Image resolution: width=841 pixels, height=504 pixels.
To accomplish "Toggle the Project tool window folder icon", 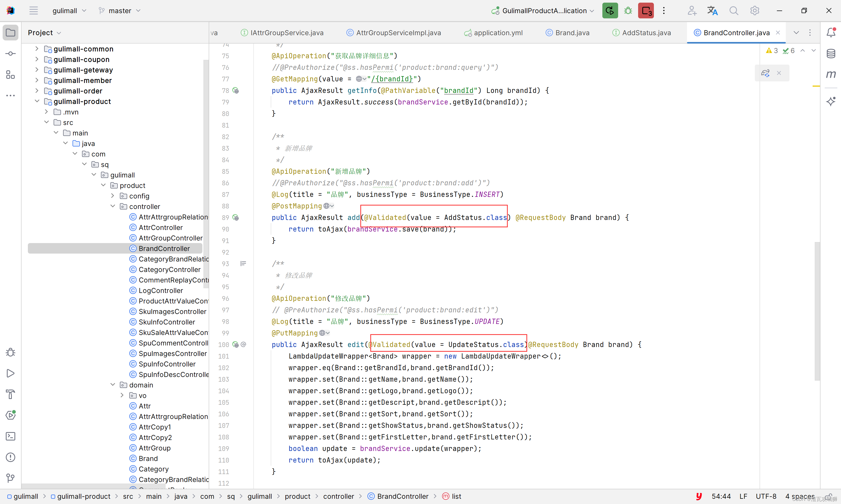I will pos(11,33).
